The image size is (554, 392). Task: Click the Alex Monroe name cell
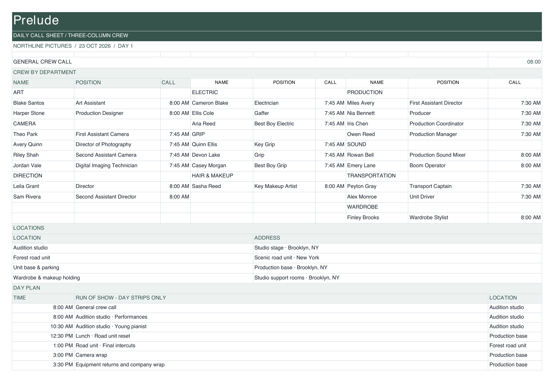point(377,197)
